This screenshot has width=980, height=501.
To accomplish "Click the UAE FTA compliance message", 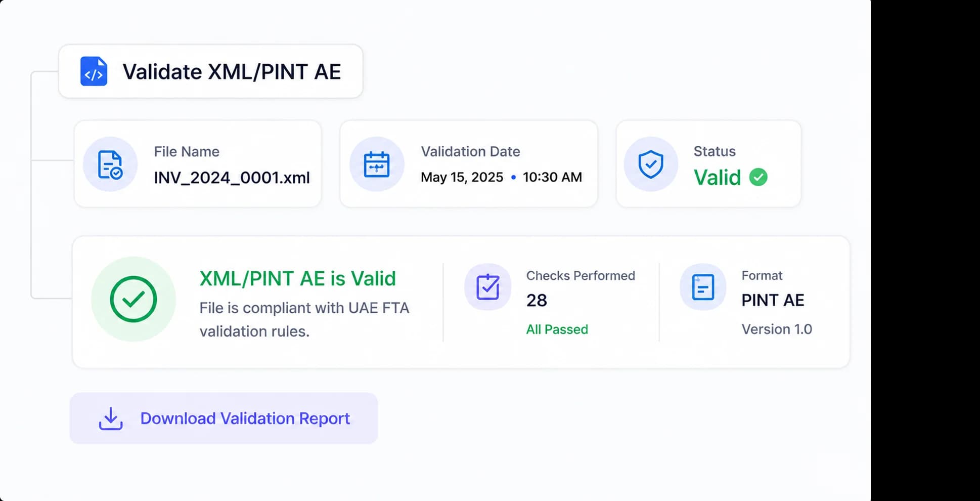I will tap(304, 319).
